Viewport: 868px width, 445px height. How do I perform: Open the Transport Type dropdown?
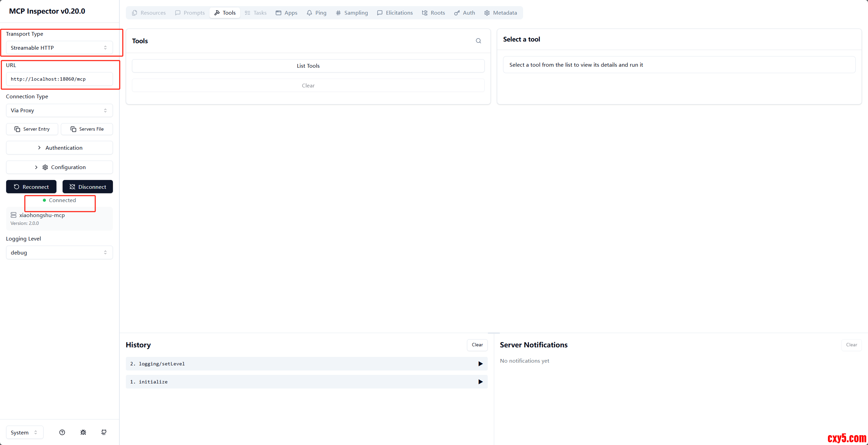point(59,48)
